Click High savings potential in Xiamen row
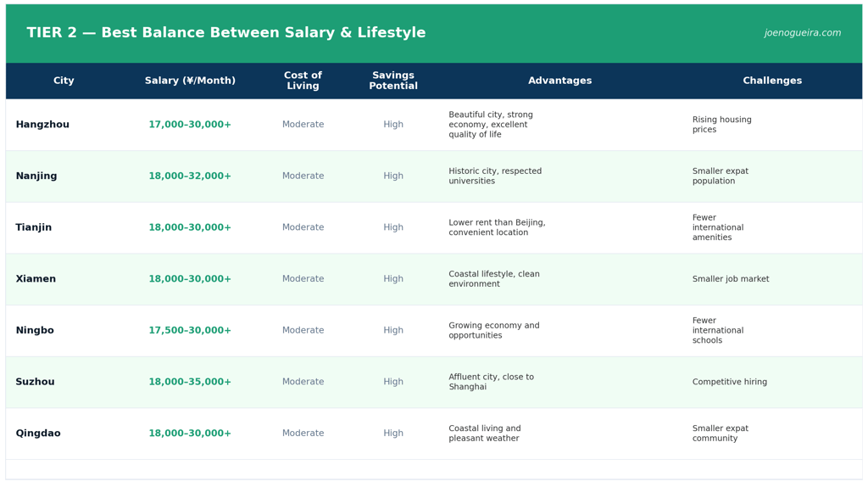 (393, 278)
